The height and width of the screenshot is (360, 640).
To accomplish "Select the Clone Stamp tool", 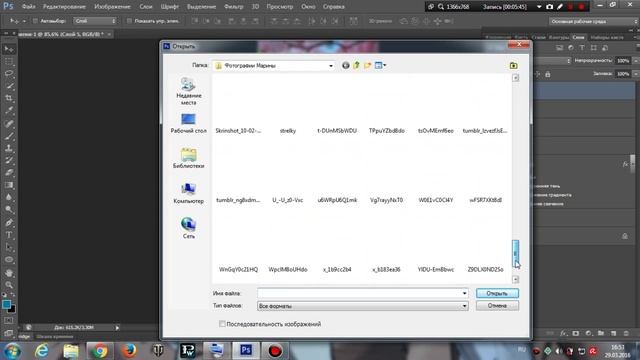I will coord(9,148).
